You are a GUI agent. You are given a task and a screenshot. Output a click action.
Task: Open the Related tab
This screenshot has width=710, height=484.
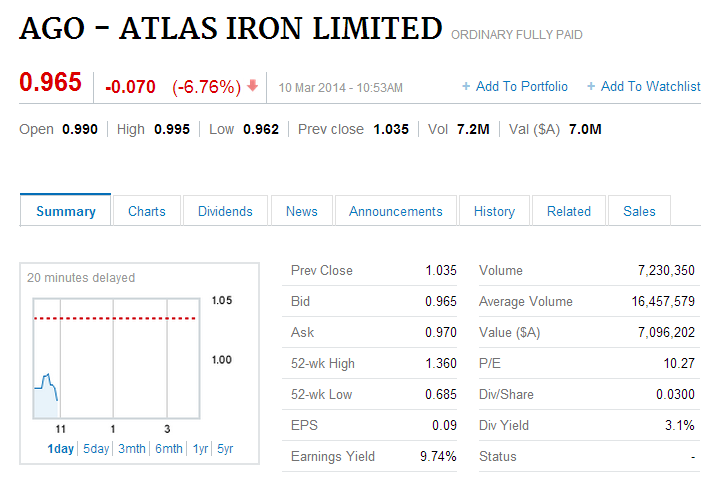coord(569,211)
